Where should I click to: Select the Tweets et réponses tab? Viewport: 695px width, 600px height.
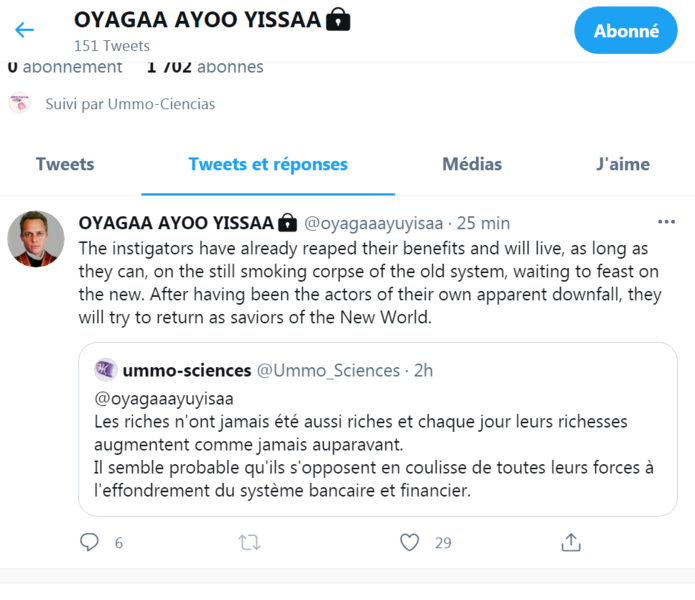click(x=268, y=164)
